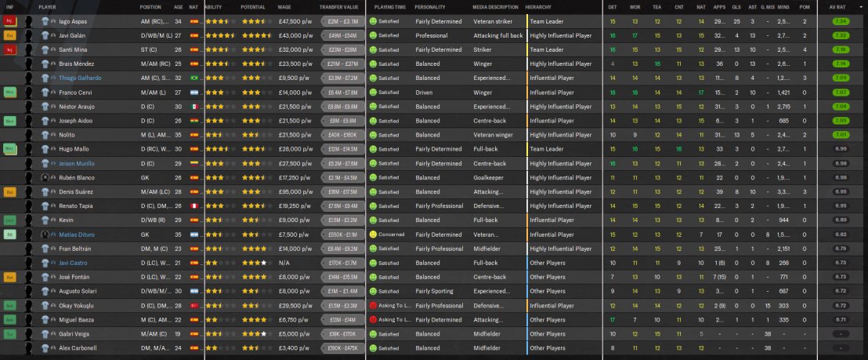Sort by the Transfer Value column header
The image size is (868, 360).
coord(338,7)
